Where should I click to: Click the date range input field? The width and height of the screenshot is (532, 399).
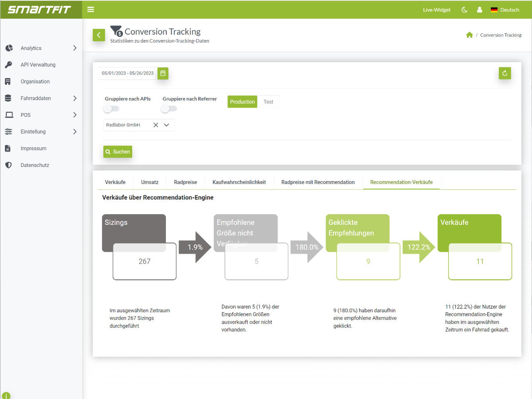(x=127, y=73)
